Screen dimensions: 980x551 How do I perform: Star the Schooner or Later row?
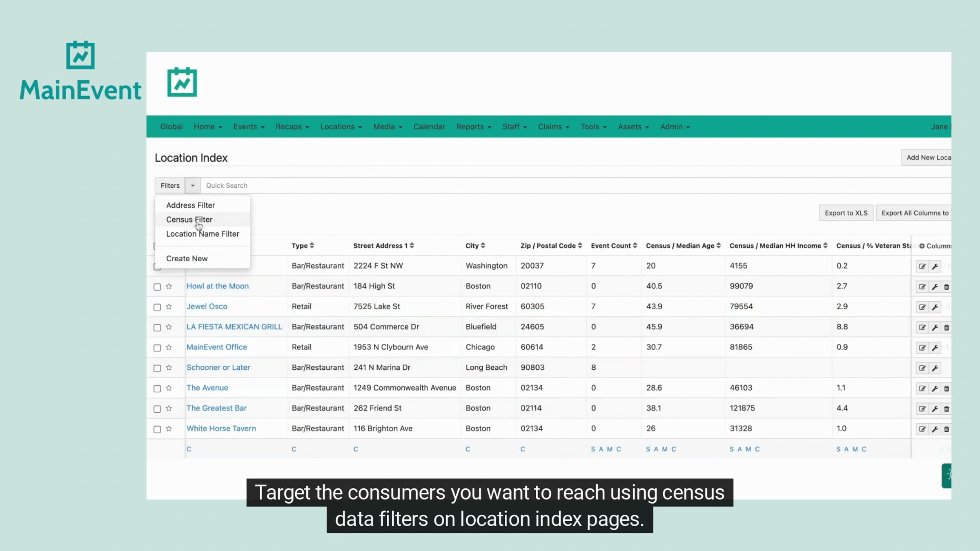(x=169, y=368)
